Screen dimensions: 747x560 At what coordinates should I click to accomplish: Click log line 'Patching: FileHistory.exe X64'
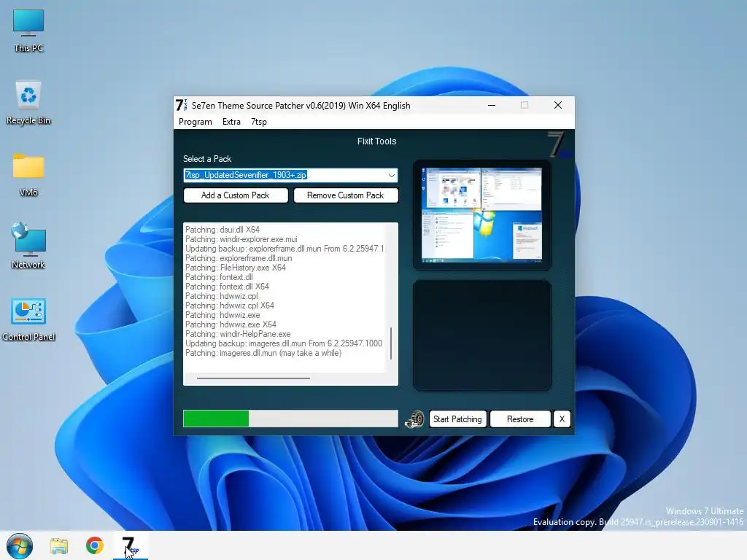click(x=236, y=268)
